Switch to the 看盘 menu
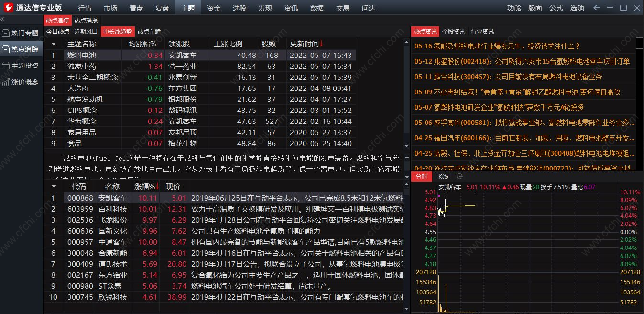This screenshot has width=644, height=314. (136, 8)
